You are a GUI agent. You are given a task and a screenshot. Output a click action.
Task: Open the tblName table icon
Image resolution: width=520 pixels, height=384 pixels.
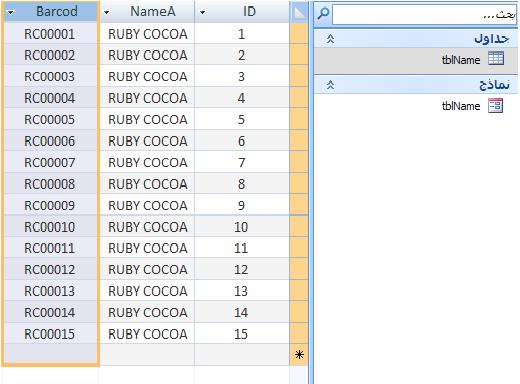[x=496, y=59]
